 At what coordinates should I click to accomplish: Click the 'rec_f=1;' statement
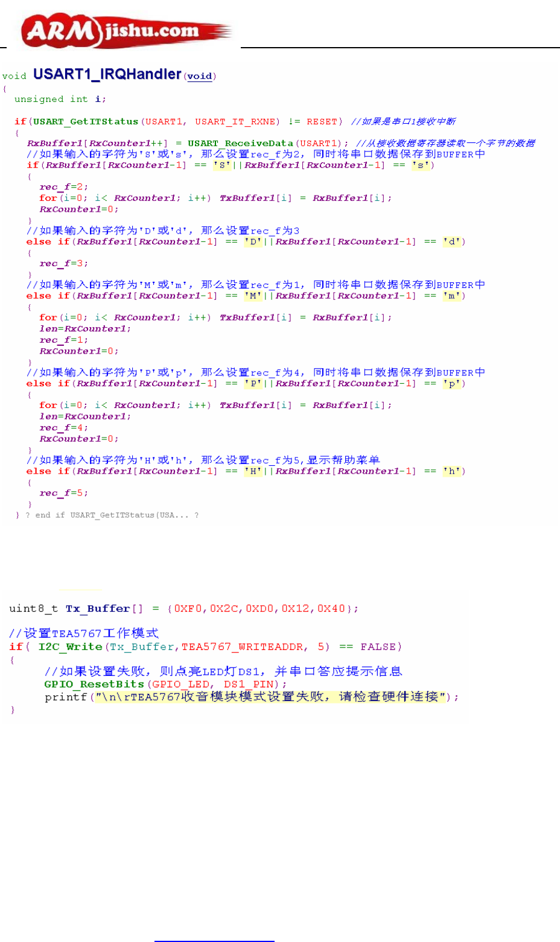(x=64, y=340)
